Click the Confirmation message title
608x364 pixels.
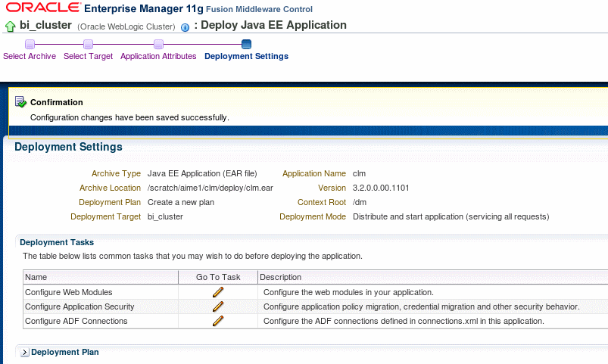57,102
